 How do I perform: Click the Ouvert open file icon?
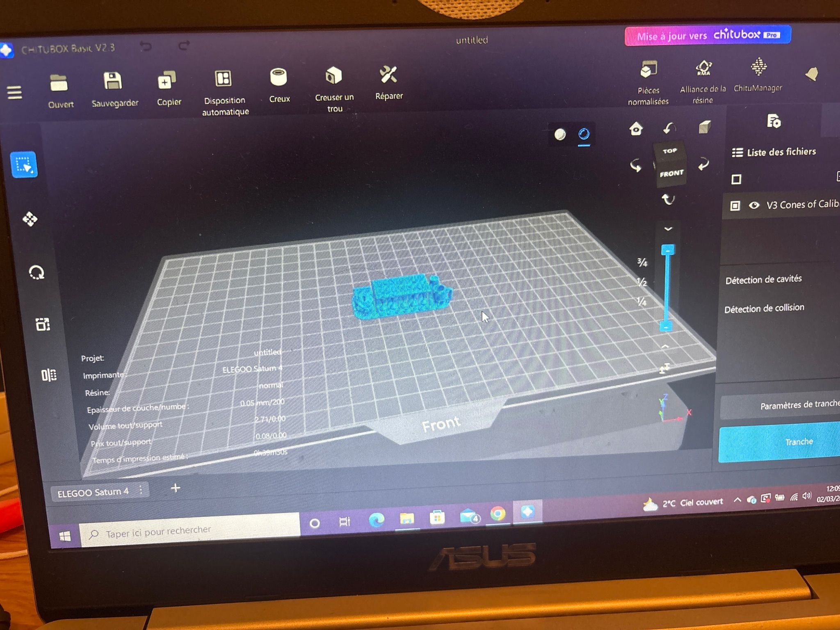pyautogui.click(x=59, y=83)
